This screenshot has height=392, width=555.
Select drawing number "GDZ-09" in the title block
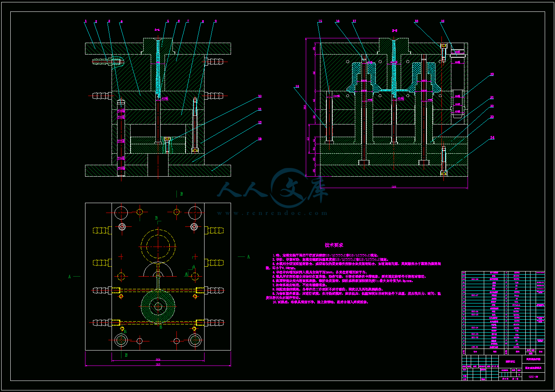point(533,377)
